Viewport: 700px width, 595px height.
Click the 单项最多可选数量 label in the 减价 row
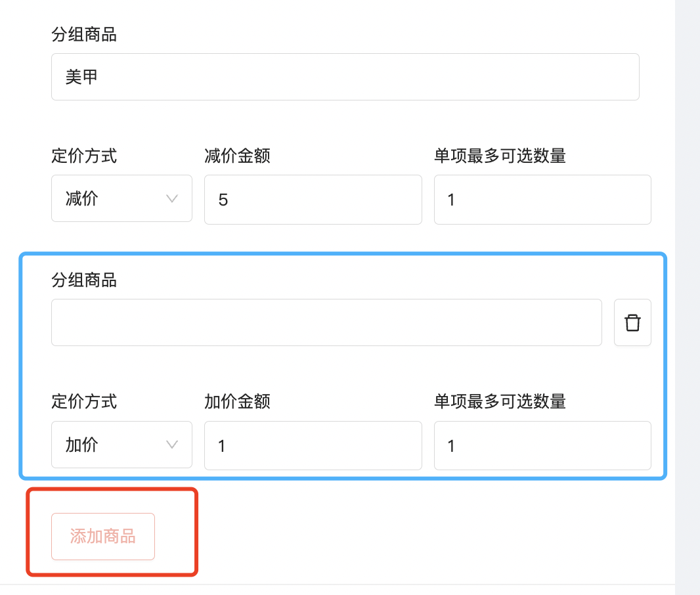[500, 156]
